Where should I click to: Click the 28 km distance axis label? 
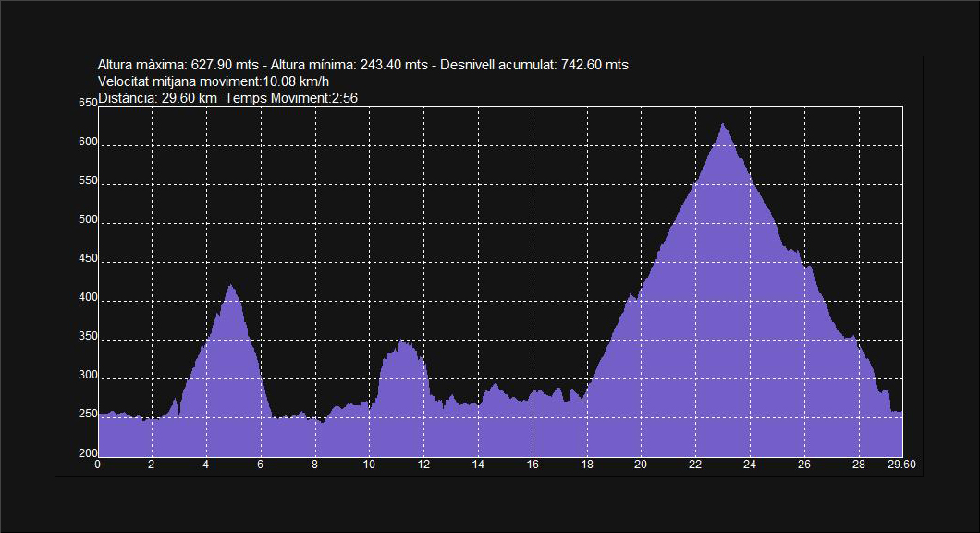(x=859, y=465)
